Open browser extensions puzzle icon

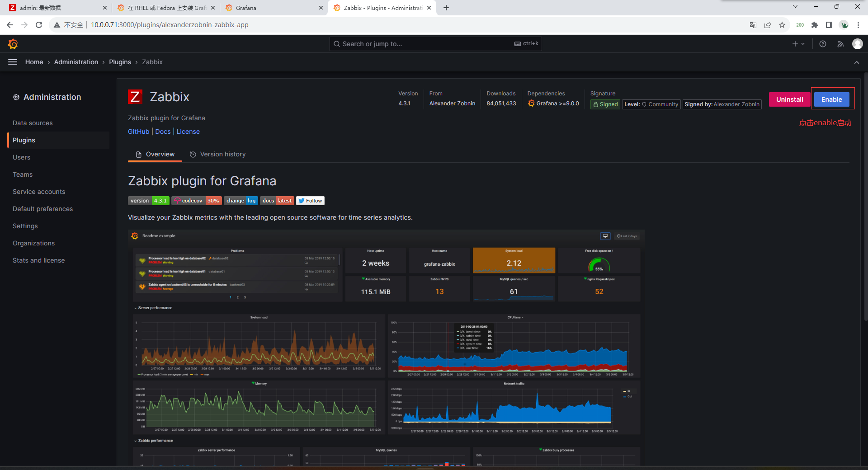click(x=815, y=25)
